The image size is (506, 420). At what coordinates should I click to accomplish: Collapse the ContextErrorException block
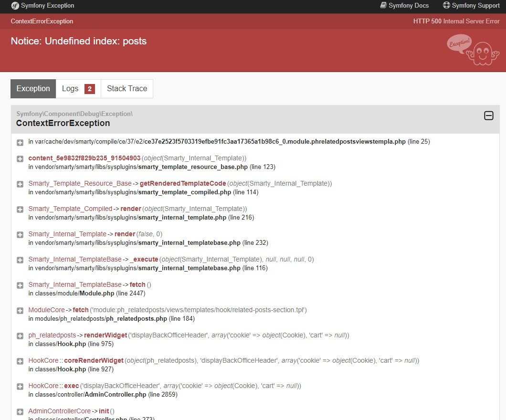pos(488,115)
